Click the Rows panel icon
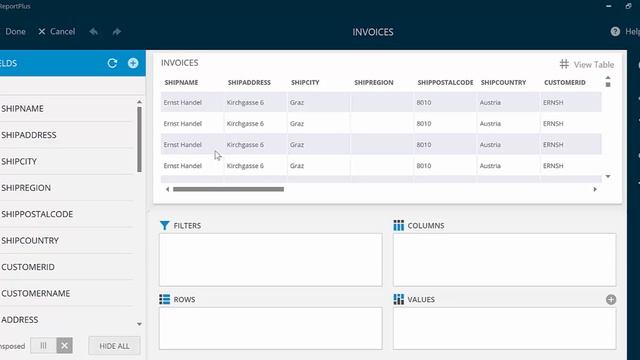Image resolution: width=640 pixels, height=360 pixels. [164, 299]
